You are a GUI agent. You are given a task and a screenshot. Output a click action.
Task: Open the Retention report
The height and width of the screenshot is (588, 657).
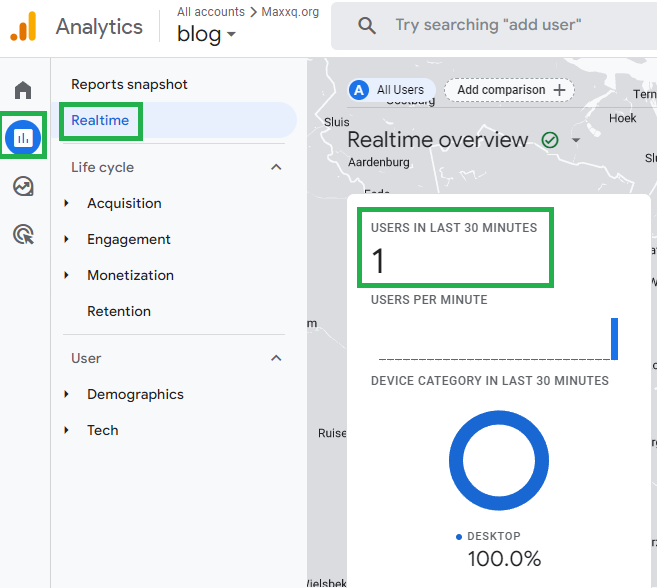coord(119,311)
